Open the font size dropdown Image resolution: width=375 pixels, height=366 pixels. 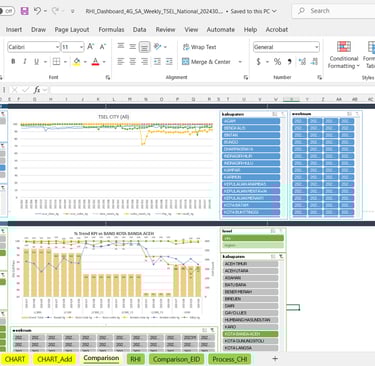(81, 47)
